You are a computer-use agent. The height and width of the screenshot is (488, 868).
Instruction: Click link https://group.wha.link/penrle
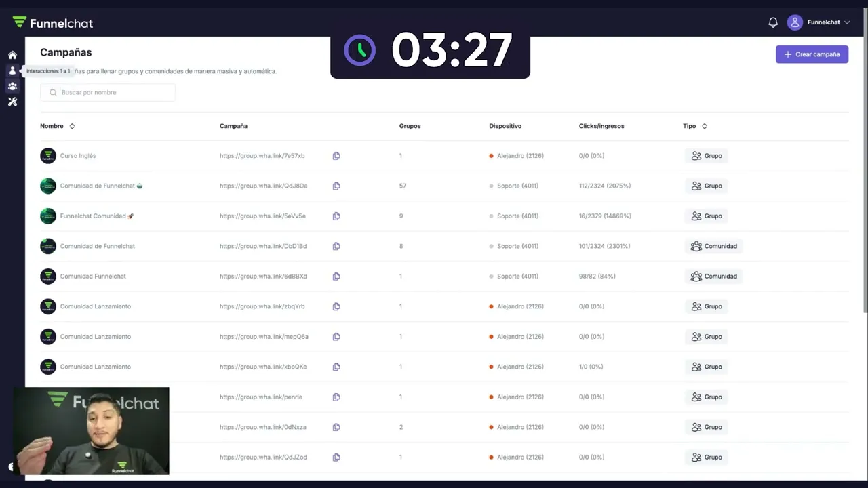[x=261, y=397]
